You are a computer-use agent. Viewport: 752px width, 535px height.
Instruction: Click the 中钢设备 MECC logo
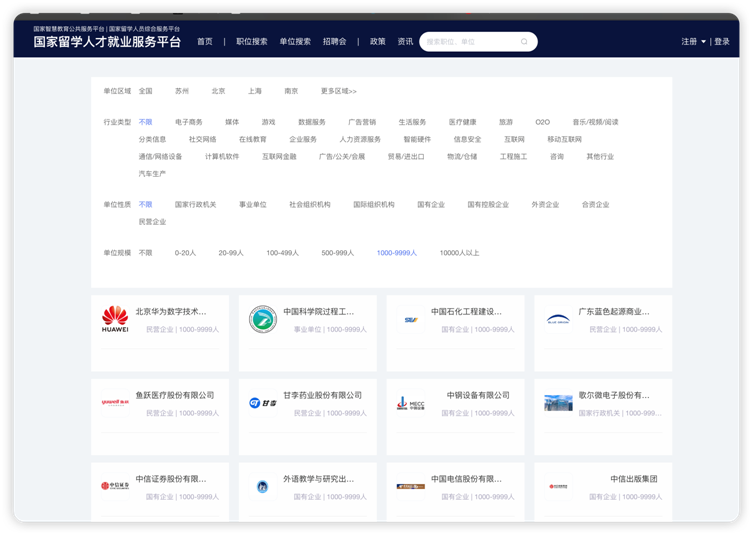(x=411, y=403)
